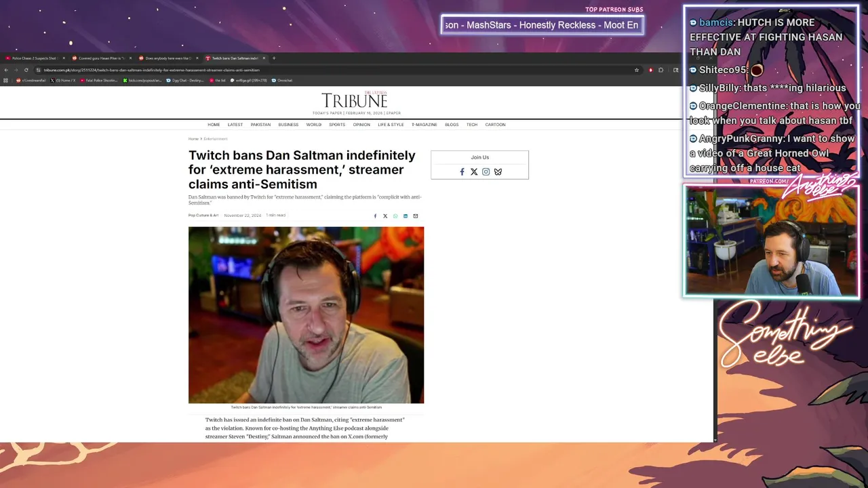The height and width of the screenshot is (488, 868).
Task: Share article on X icon under headline
Action: point(385,216)
